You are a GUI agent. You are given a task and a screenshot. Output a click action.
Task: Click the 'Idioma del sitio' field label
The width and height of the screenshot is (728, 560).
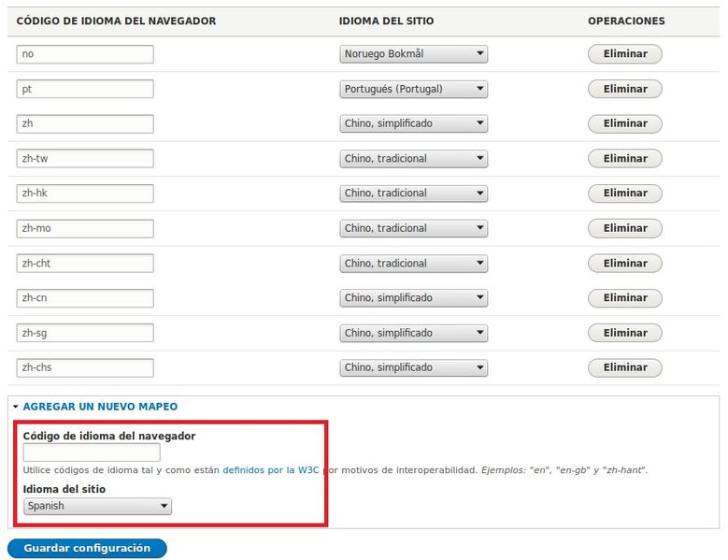(64, 489)
